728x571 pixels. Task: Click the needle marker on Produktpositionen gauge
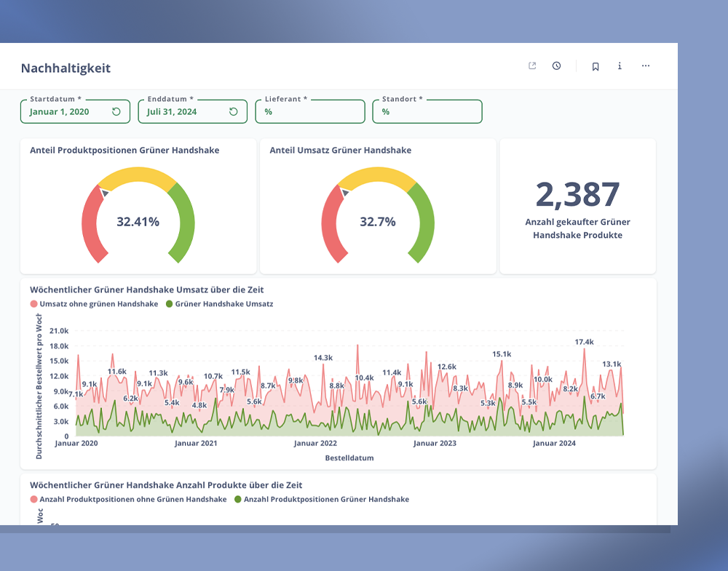point(104,192)
